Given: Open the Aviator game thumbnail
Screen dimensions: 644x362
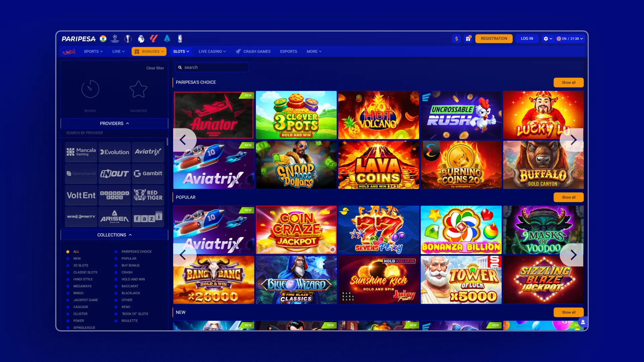Looking at the screenshot, I should tap(214, 115).
